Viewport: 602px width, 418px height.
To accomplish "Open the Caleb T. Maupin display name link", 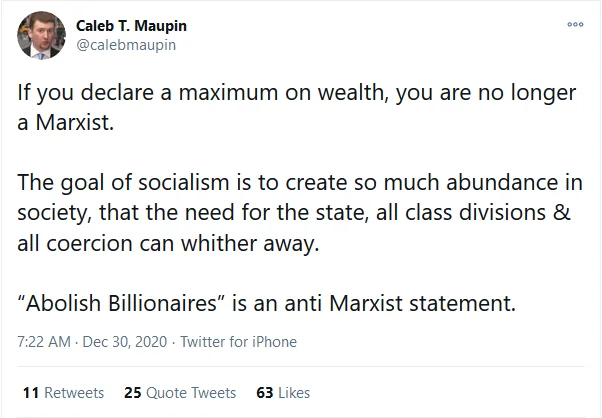I will (x=131, y=26).
